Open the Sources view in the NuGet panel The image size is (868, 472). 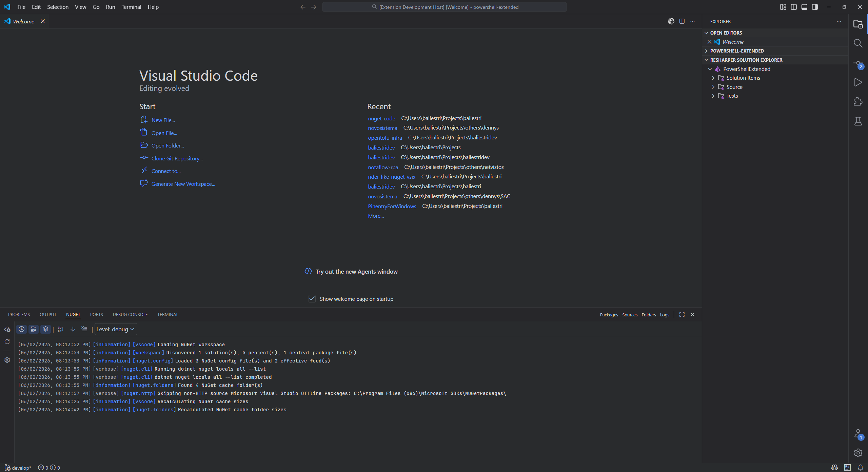click(x=630, y=315)
